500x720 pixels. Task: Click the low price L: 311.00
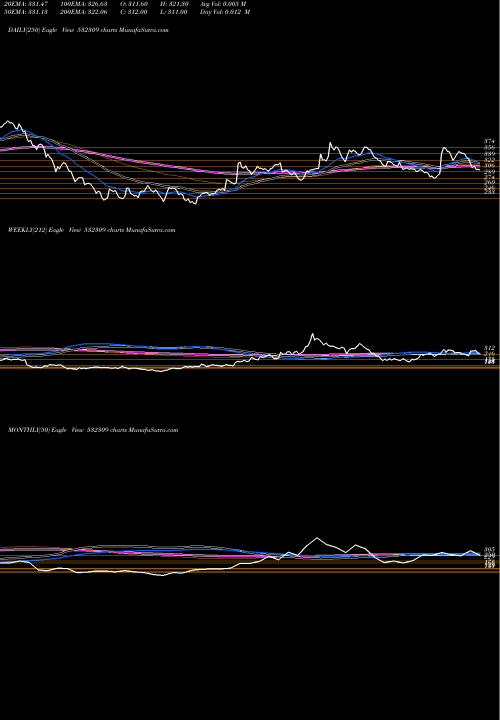coord(174,12)
